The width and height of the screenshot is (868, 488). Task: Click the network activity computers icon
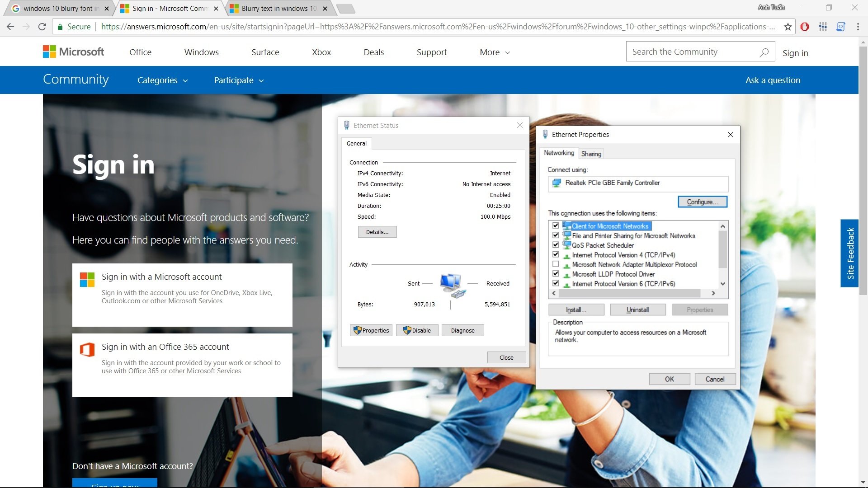(x=453, y=286)
